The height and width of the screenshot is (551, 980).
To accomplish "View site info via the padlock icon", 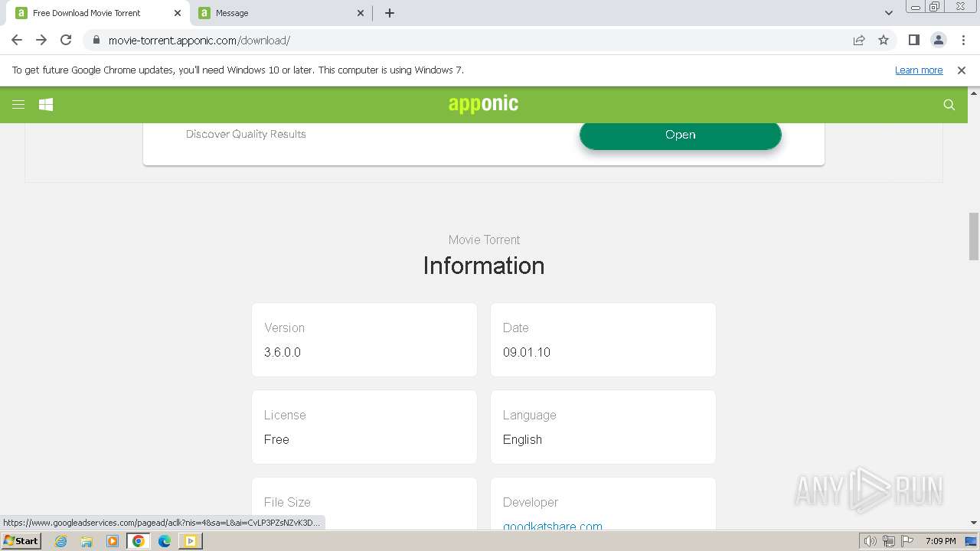I will point(96,40).
